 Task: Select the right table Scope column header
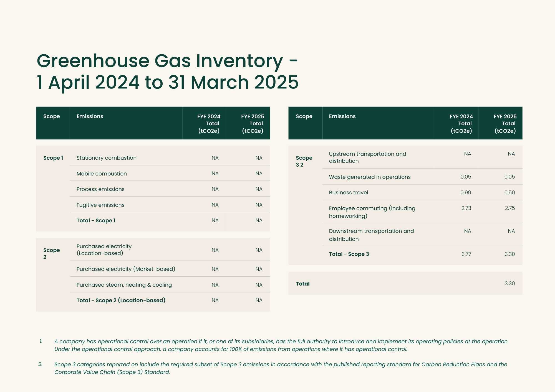pos(304,116)
